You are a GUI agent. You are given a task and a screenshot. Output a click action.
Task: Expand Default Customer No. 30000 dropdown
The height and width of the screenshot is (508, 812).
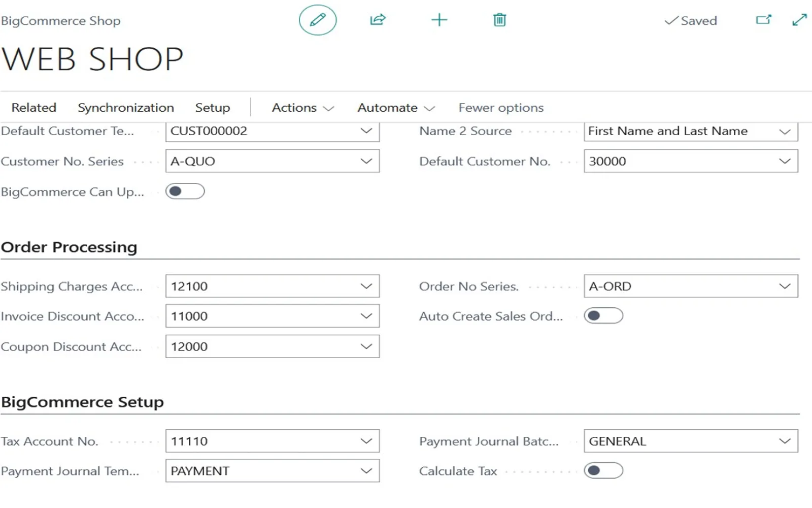click(785, 161)
